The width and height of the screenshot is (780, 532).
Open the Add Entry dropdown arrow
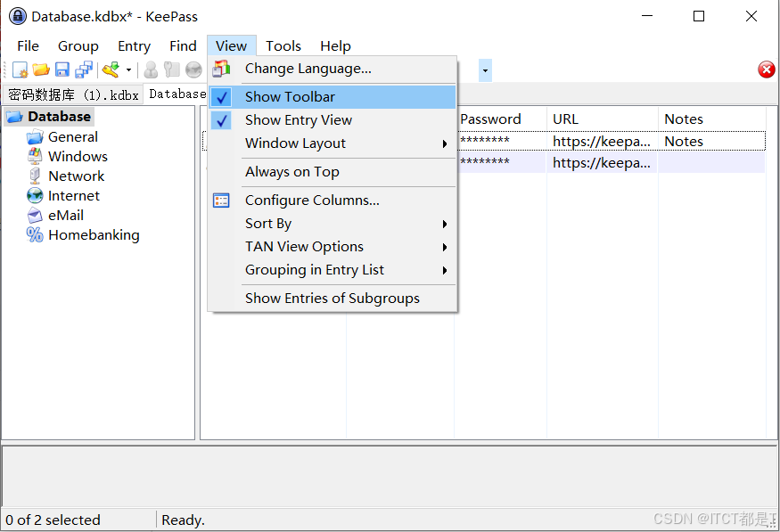(128, 70)
